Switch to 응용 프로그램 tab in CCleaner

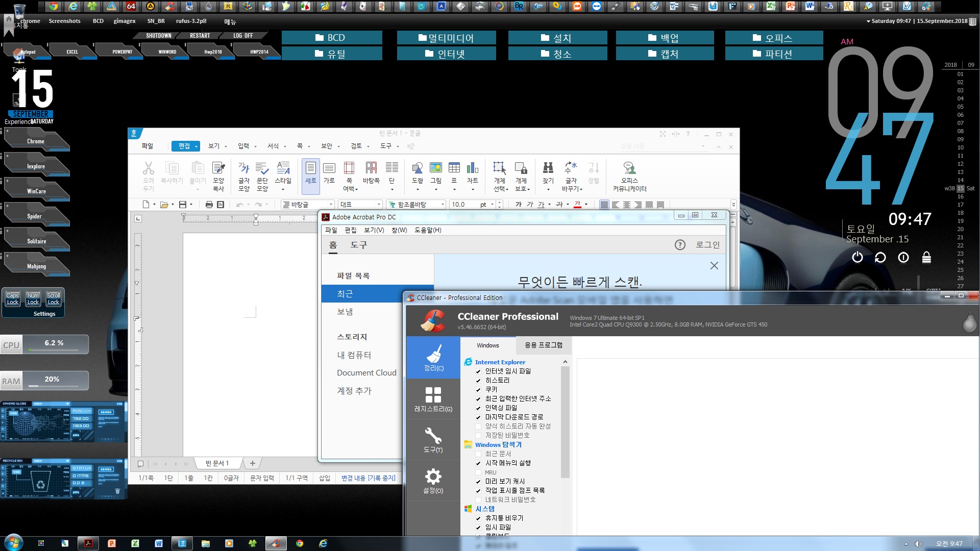544,345
